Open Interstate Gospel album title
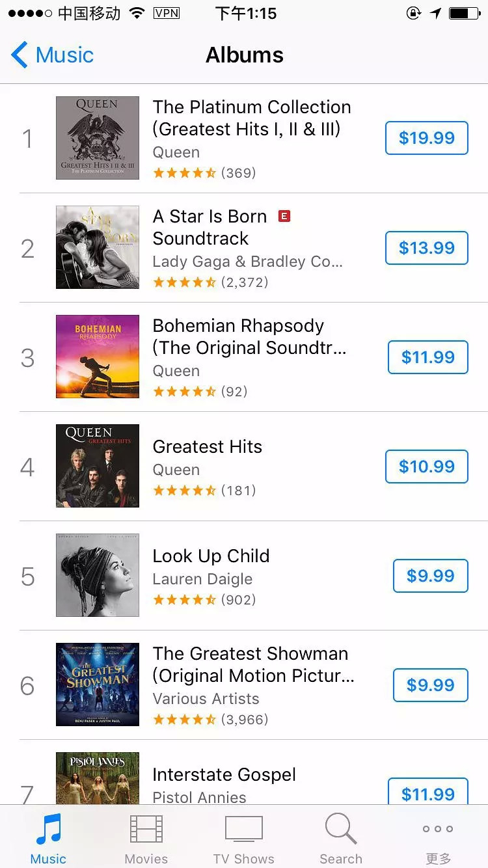This screenshot has height=868, width=488. click(224, 774)
